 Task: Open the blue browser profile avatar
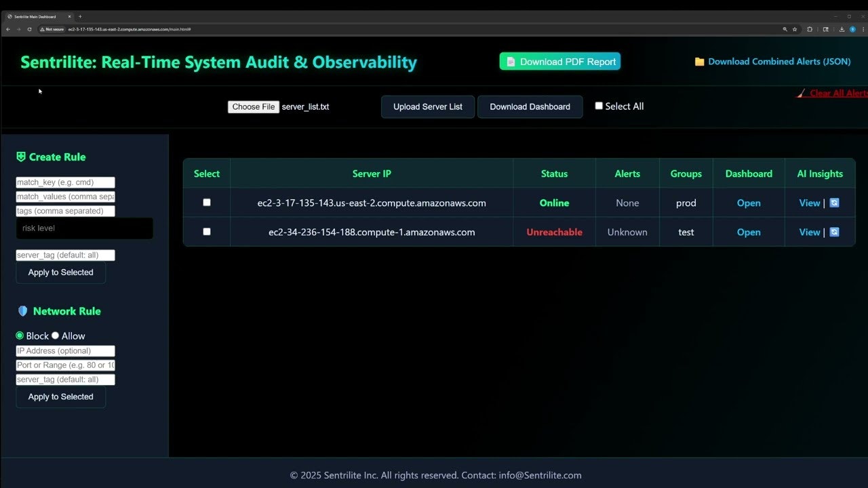[852, 29]
